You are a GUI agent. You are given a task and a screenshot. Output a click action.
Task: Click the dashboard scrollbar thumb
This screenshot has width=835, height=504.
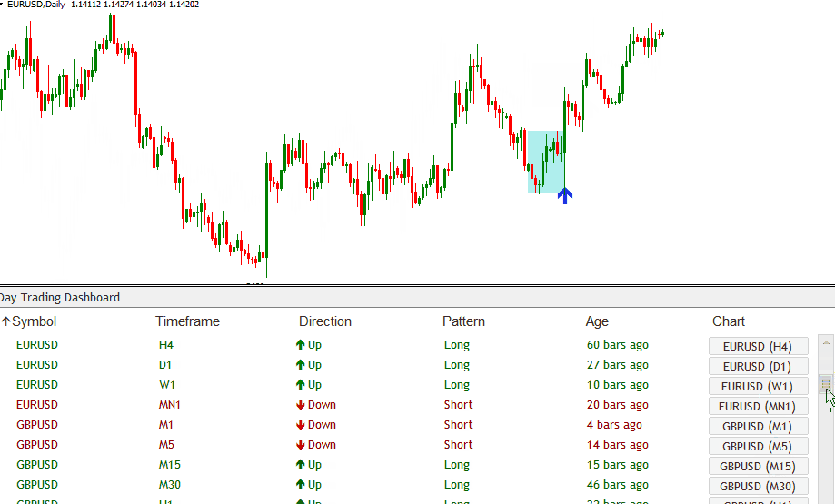[826, 382]
